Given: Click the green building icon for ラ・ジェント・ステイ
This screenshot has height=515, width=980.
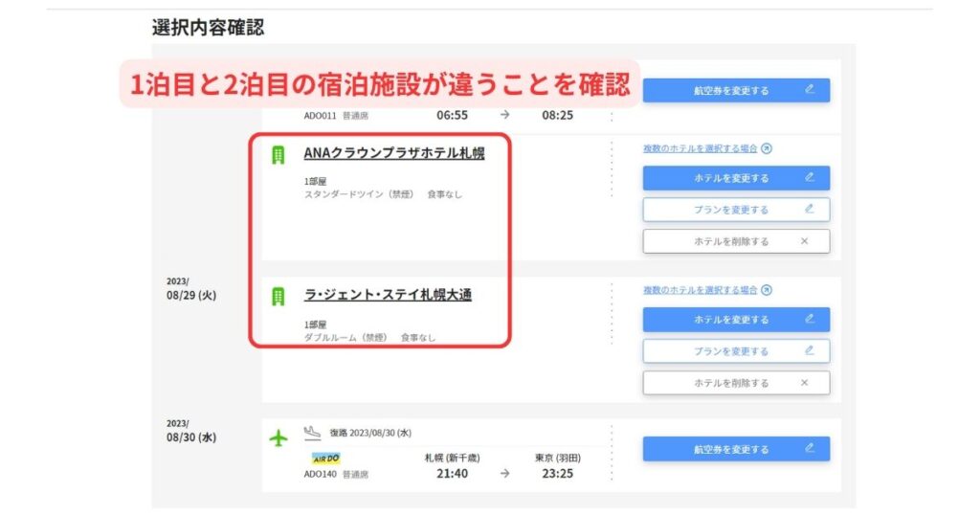Looking at the screenshot, I should [278, 296].
